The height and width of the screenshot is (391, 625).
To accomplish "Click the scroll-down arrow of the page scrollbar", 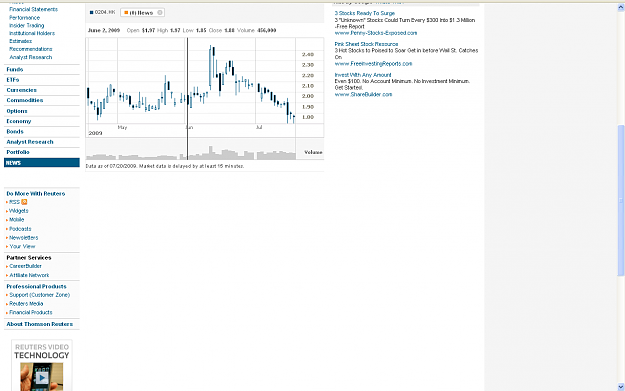I will (x=621, y=387).
